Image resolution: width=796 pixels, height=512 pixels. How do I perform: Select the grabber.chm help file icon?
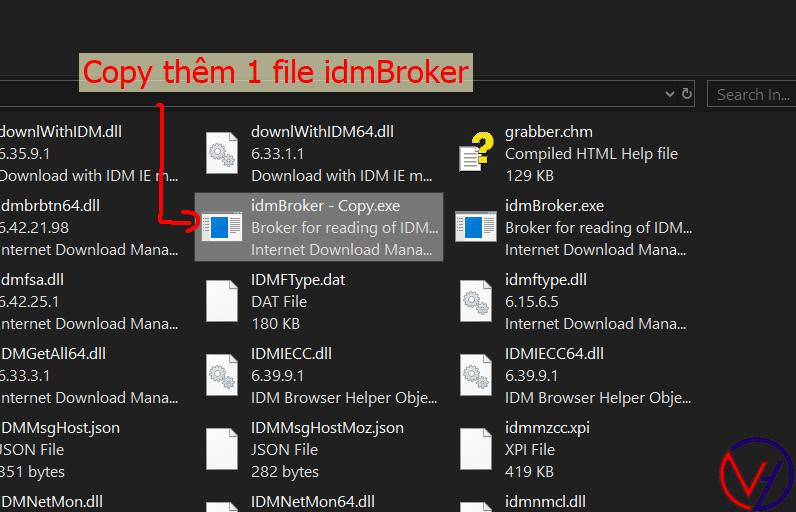(x=475, y=153)
